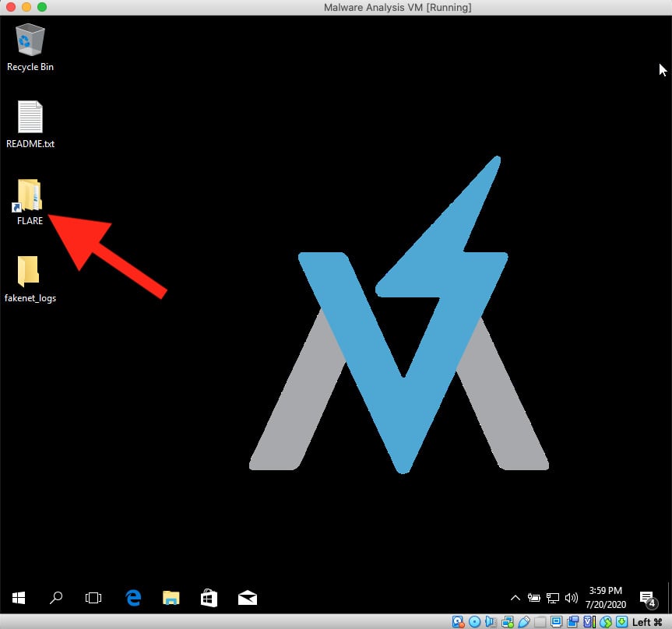Open Task View from taskbar
672x629 pixels.
point(93,598)
